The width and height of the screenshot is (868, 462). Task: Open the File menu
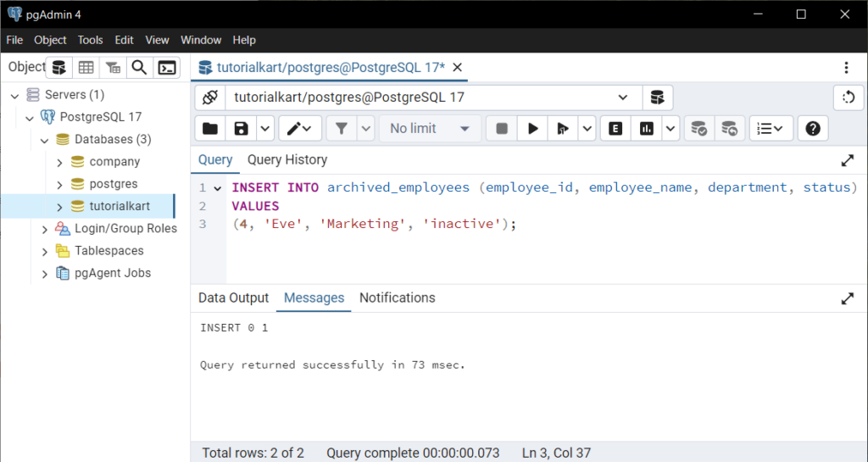click(14, 40)
